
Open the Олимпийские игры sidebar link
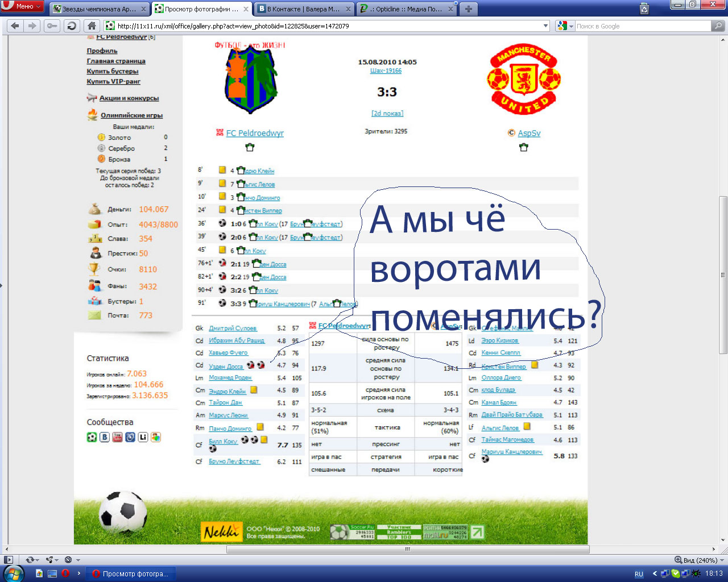(x=131, y=115)
